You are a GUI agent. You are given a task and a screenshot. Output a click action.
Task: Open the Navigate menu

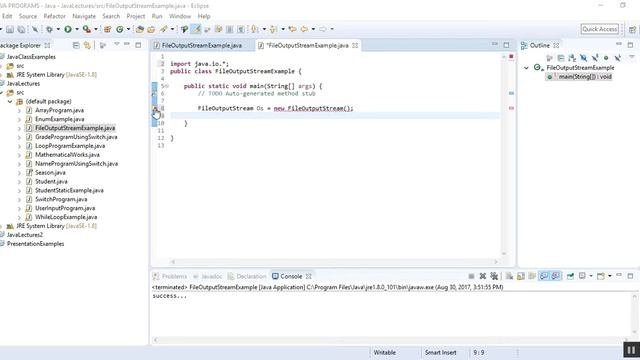(x=84, y=16)
